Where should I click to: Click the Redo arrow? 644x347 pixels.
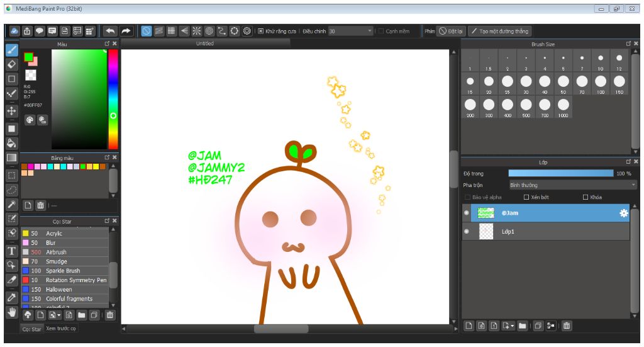[126, 31]
